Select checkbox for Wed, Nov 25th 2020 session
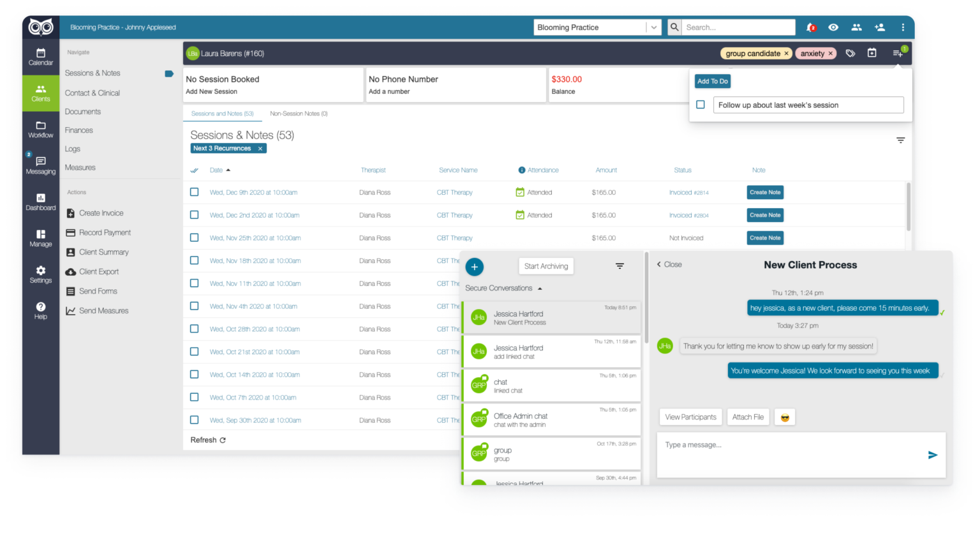The width and height of the screenshot is (980, 533). point(195,237)
